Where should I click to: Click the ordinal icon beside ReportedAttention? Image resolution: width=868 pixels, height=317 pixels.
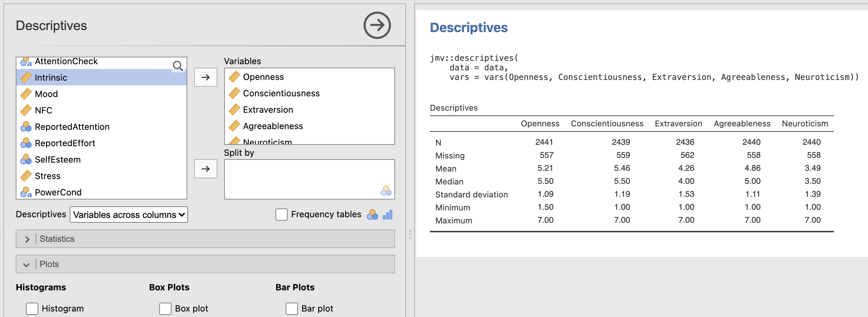tap(26, 127)
